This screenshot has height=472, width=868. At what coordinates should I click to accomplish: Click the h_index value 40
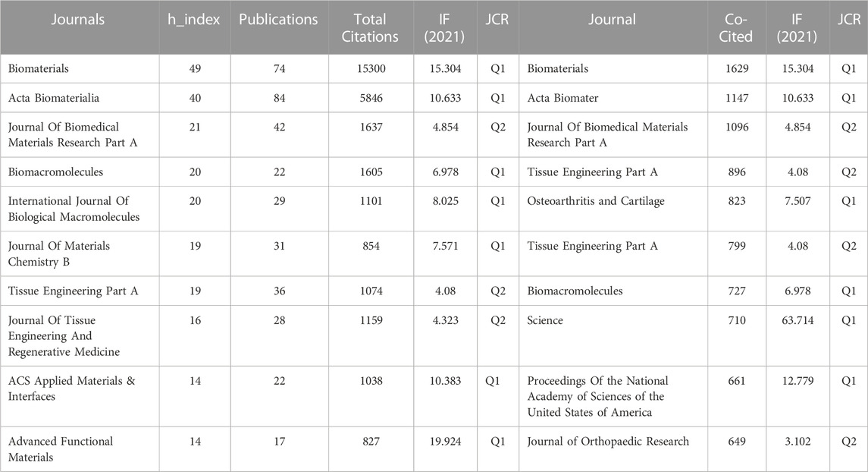(195, 98)
